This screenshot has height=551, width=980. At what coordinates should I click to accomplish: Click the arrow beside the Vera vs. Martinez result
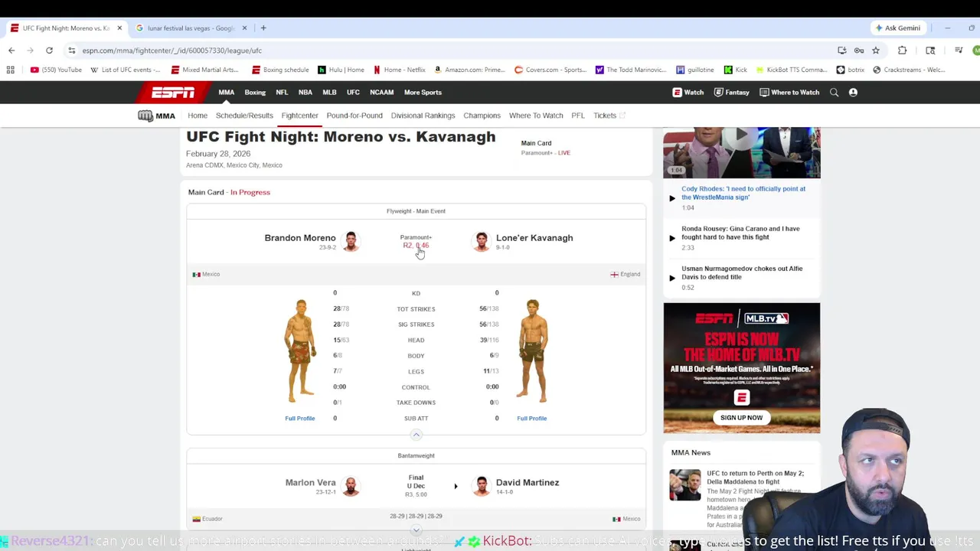[x=456, y=486]
